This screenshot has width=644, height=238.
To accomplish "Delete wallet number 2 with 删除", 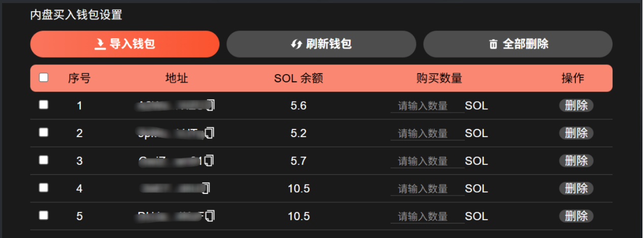I will (x=576, y=133).
